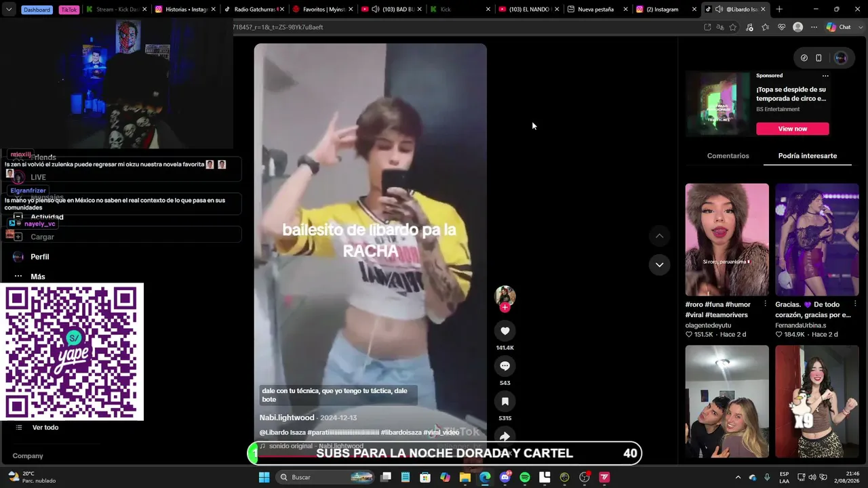
Task: Open the creator's avatar beside the video
Action: tap(505, 296)
